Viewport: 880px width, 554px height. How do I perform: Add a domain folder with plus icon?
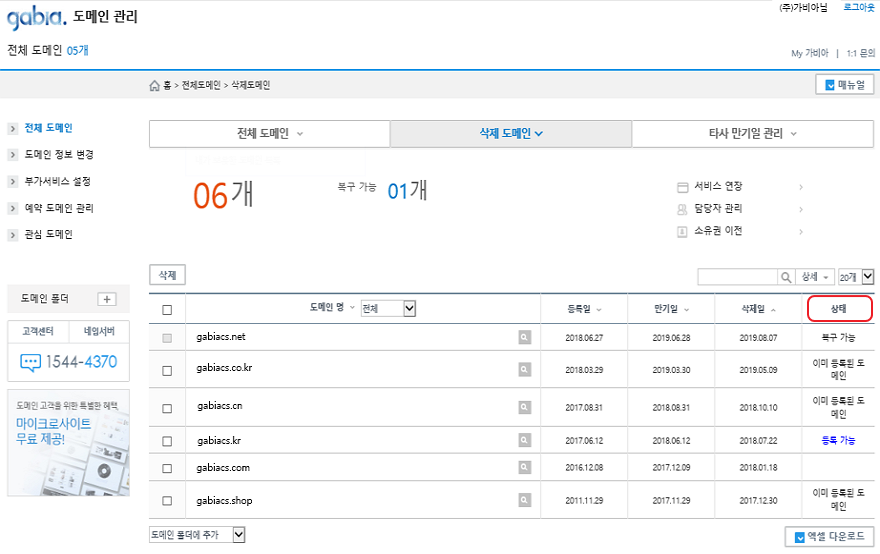tap(107, 299)
